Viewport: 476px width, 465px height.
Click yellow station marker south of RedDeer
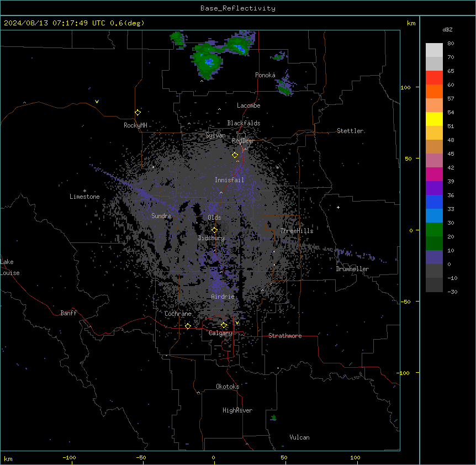(235, 155)
